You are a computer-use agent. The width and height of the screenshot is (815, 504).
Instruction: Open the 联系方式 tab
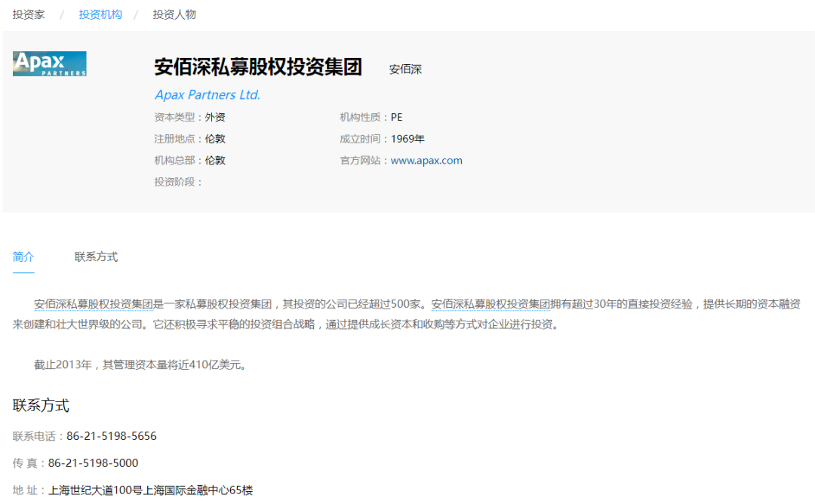point(96,257)
